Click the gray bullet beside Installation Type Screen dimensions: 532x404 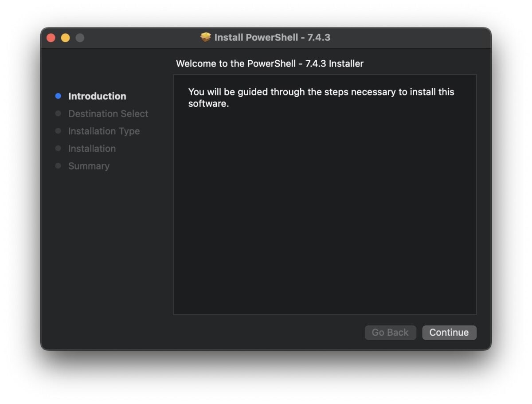point(58,131)
